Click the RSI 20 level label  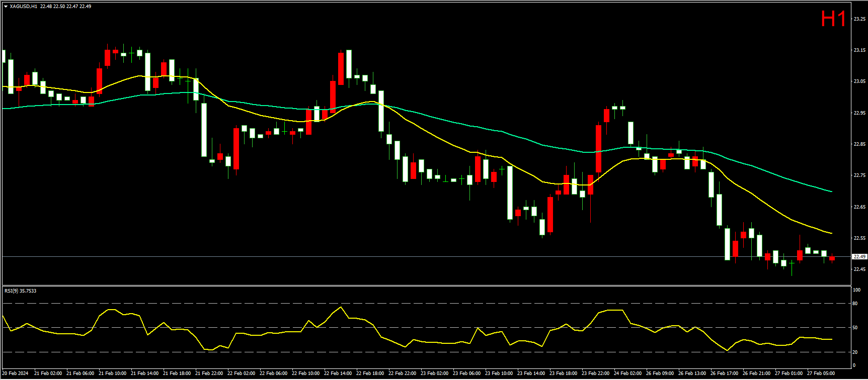[x=855, y=352]
